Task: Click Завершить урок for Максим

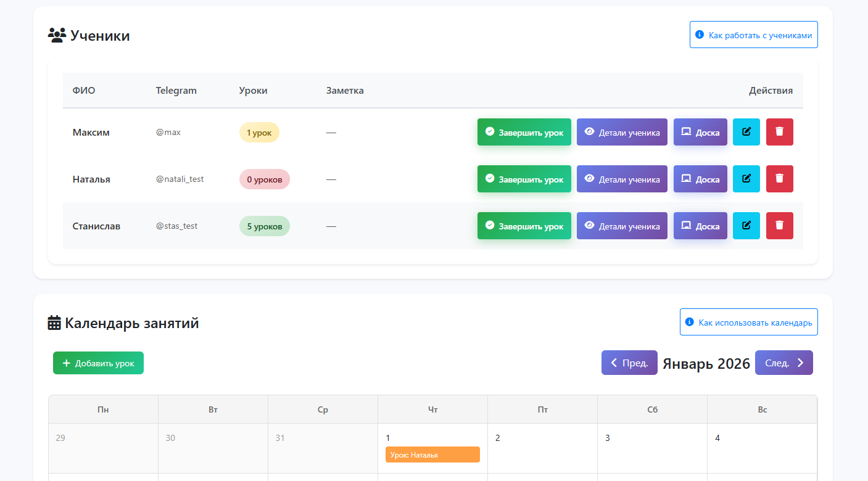Action: click(x=524, y=132)
